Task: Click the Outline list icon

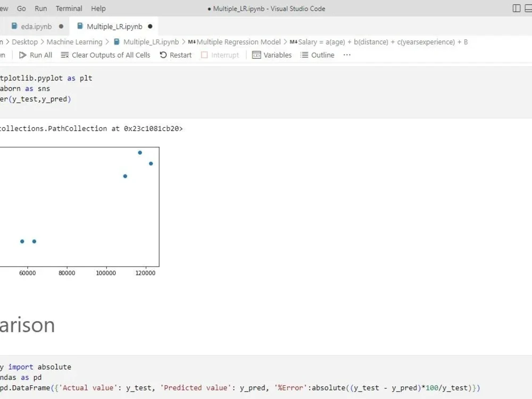Action: pos(304,55)
